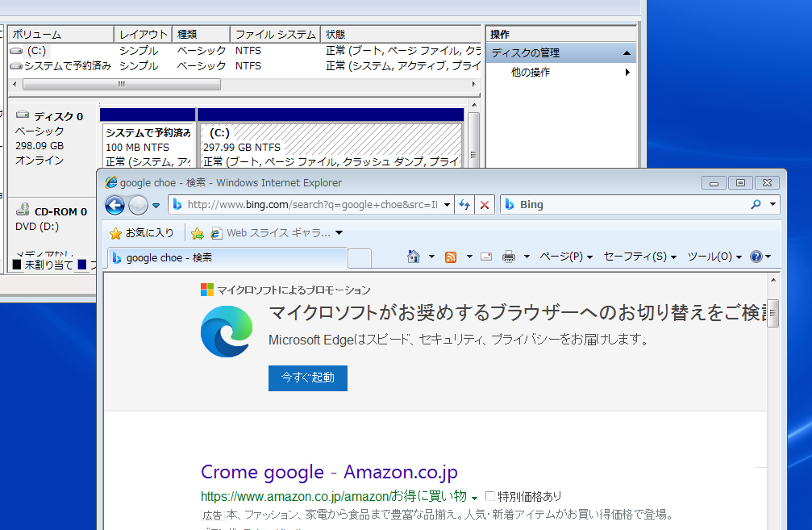
Task: Click the scroll-up arrow of the browser page
Action: tap(773, 280)
